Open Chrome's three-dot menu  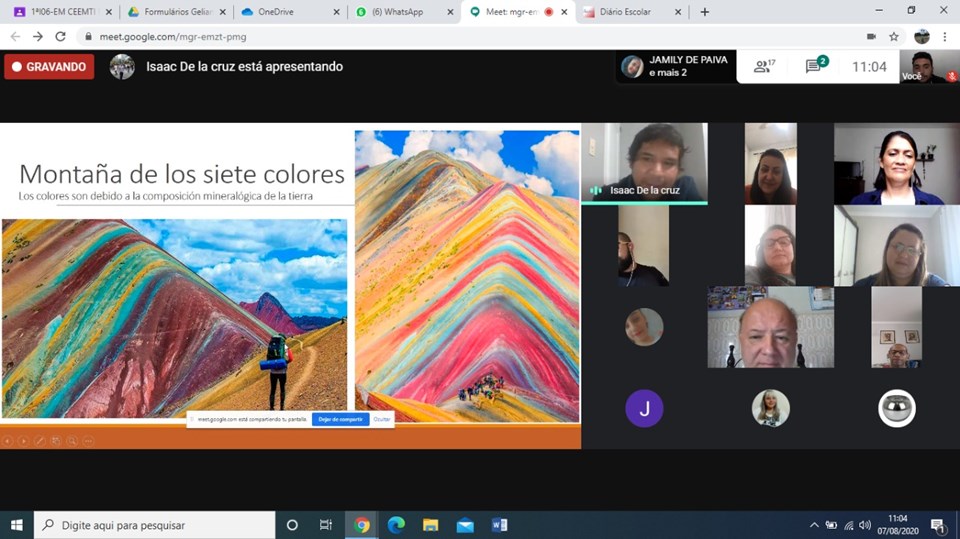click(945, 36)
